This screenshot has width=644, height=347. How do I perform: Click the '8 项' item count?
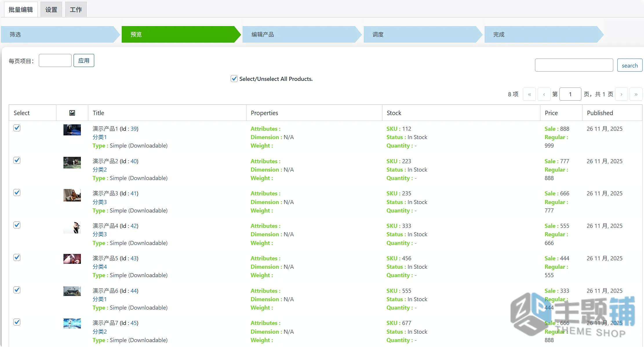click(x=513, y=94)
